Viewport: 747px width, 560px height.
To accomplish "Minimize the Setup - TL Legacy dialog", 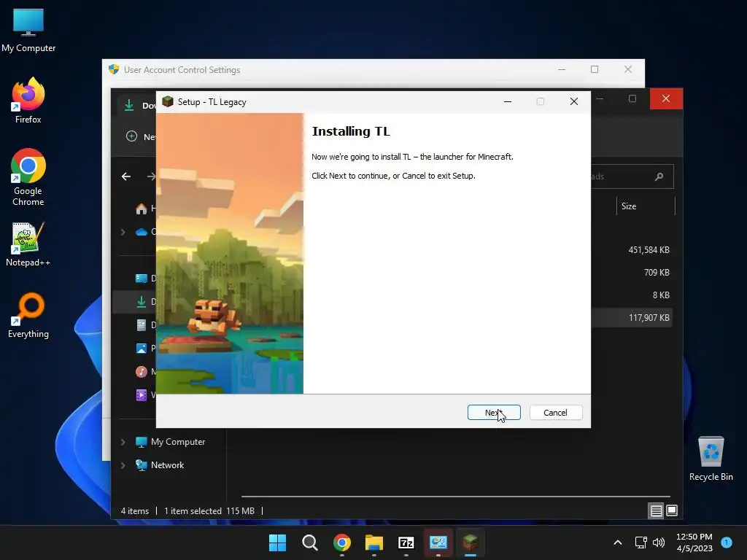I will [x=508, y=101].
